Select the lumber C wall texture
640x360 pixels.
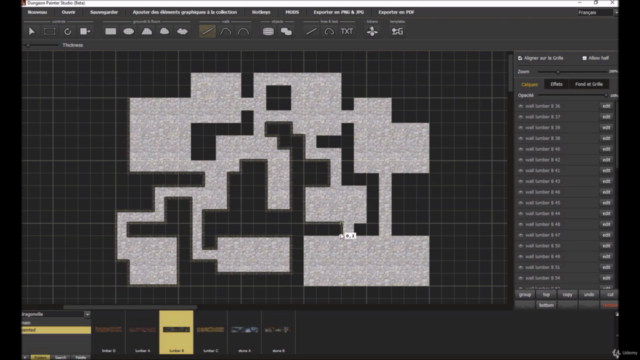211,332
